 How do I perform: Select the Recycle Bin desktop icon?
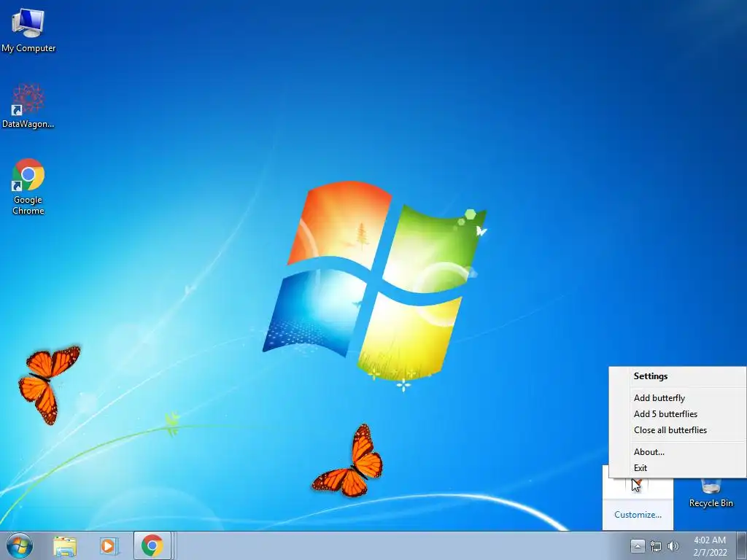711,493
